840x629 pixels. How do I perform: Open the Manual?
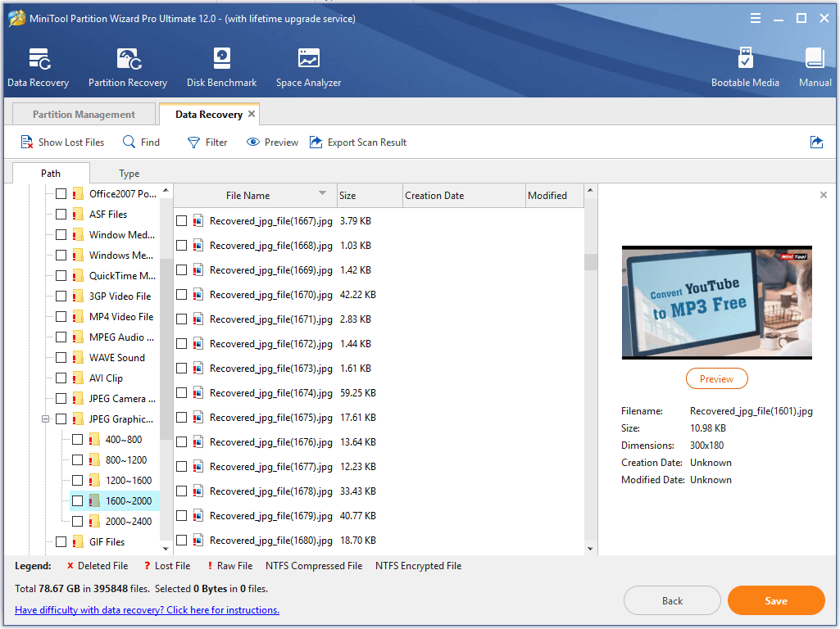coord(814,66)
